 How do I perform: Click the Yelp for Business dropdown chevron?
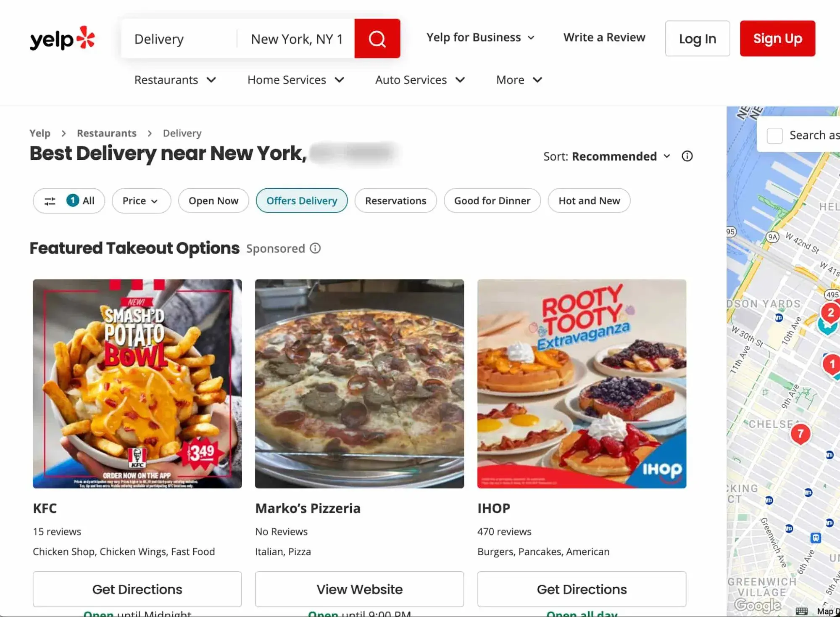click(x=534, y=38)
